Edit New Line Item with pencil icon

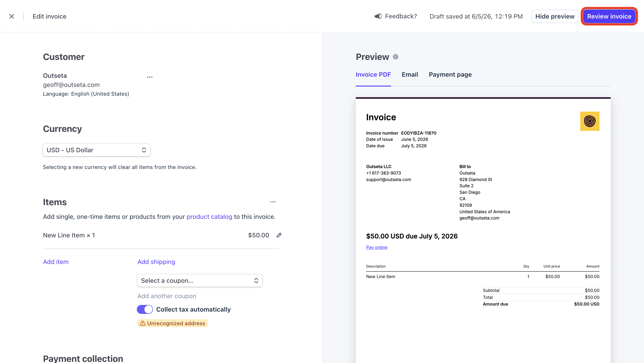tap(279, 235)
